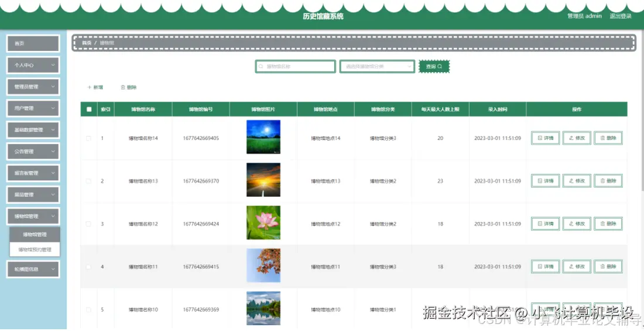Click the magnifier icon in 博物馆名称 search box
Viewport: 644px width, 331px height.
click(261, 66)
